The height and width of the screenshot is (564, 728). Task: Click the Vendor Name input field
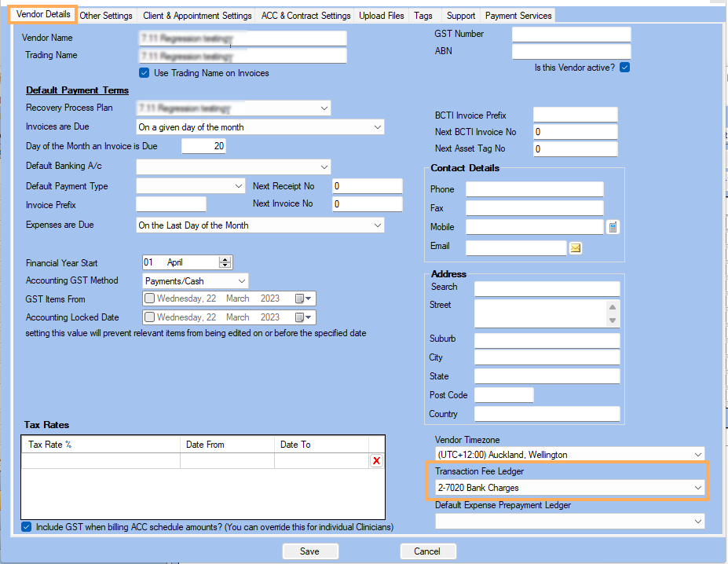tap(243, 38)
